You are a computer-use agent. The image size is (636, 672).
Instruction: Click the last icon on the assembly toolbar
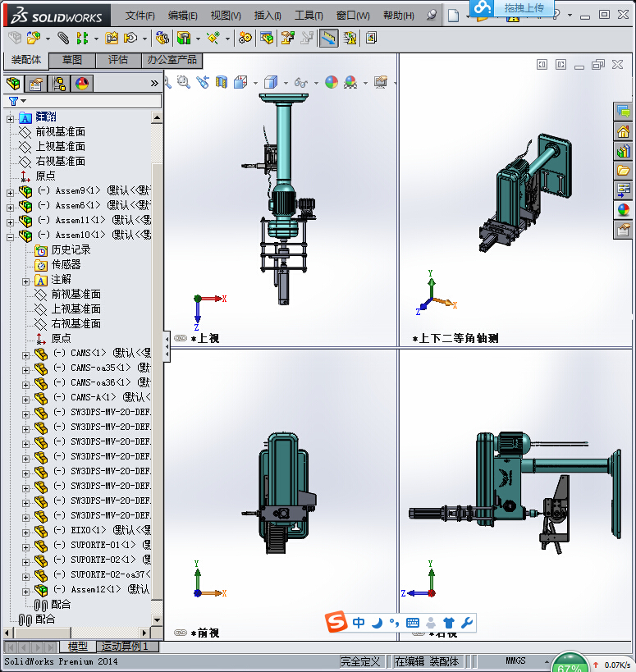pos(371,38)
